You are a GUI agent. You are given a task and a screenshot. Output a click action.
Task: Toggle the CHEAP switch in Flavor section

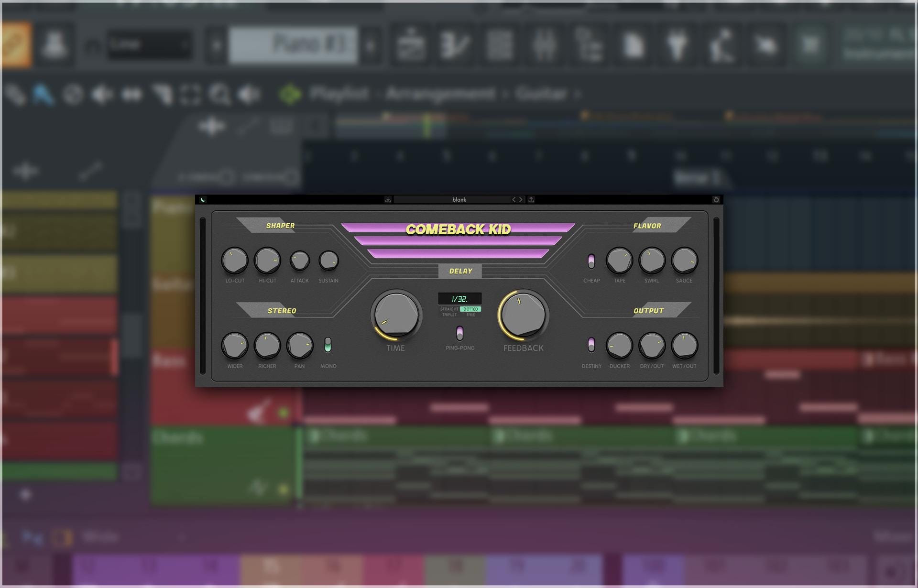click(591, 261)
